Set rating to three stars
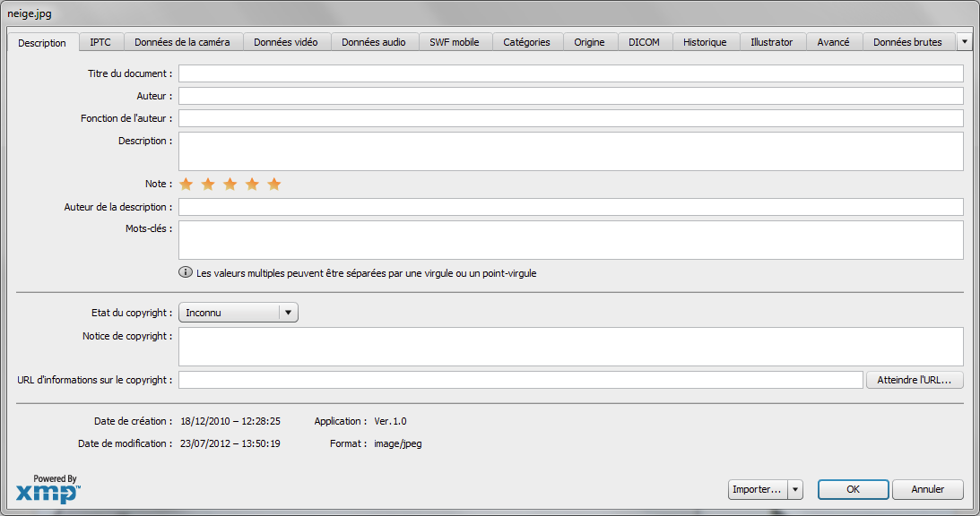This screenshot has height=516, width=980. (x=230, y=185)
